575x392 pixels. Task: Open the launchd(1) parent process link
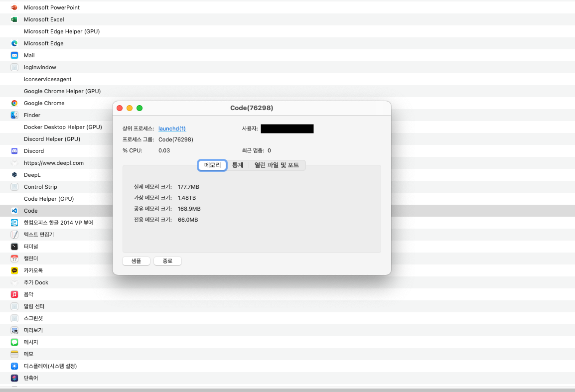click(172, 129)
